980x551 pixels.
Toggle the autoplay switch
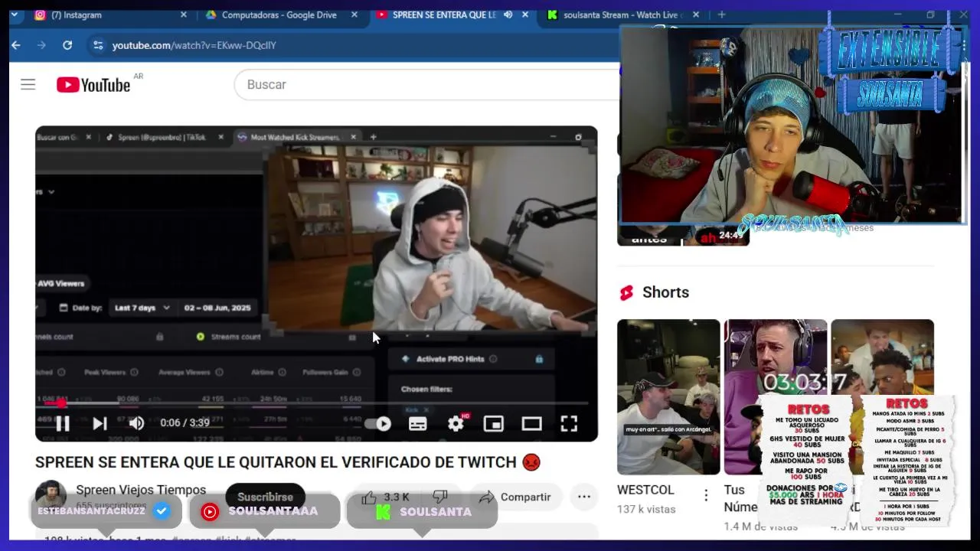click(x=378, y=423)
